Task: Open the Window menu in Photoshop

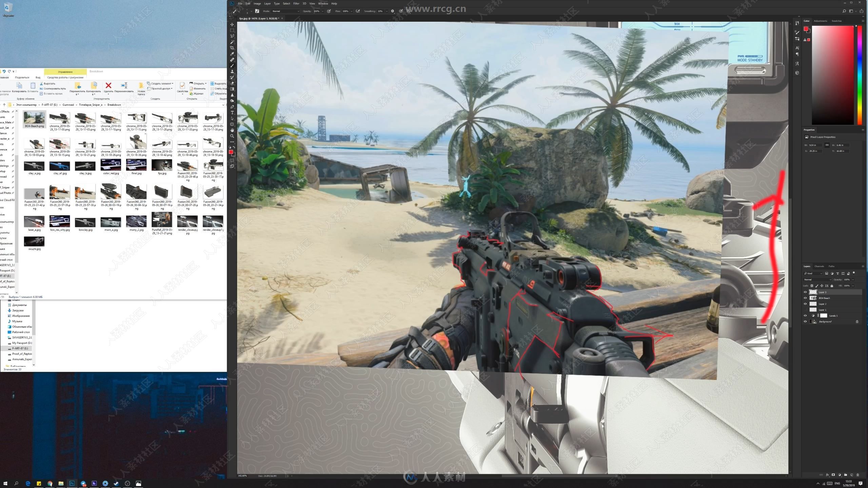Action: tap(323, 3)
